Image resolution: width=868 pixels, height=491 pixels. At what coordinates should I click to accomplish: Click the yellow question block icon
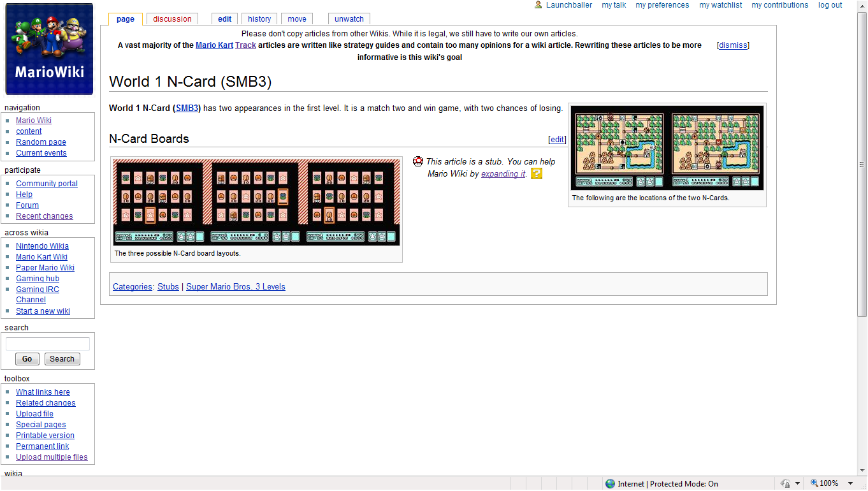coord(537,173)
